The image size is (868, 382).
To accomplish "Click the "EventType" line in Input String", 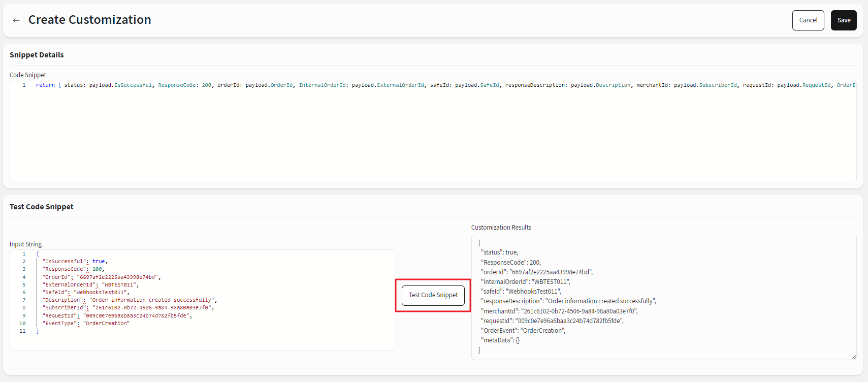I will click(x=85, y=324).
